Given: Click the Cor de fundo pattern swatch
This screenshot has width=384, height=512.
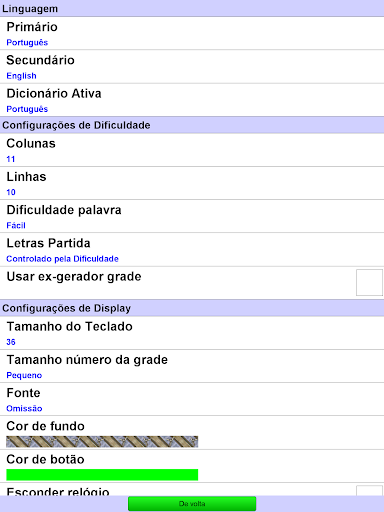Looking at the screenshot, I should (x=102, y=442).
